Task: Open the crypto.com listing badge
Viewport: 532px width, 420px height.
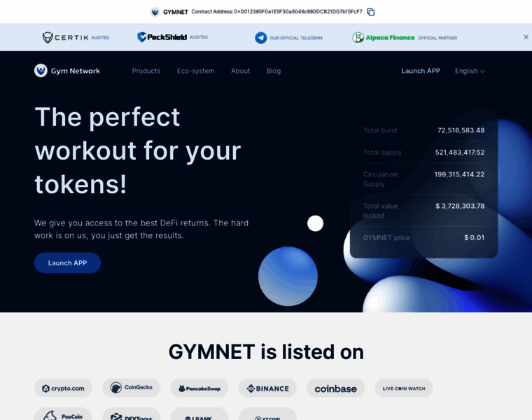Action: [x=63, y=388]
